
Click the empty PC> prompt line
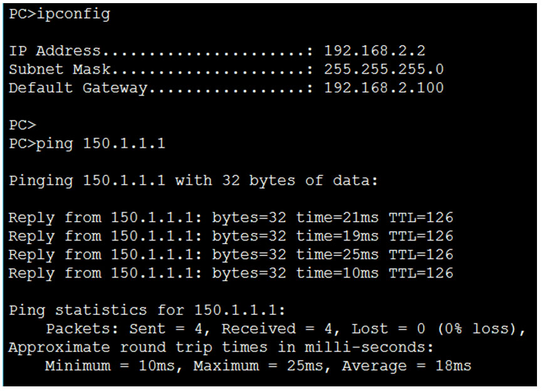click(x=23, y=125)
